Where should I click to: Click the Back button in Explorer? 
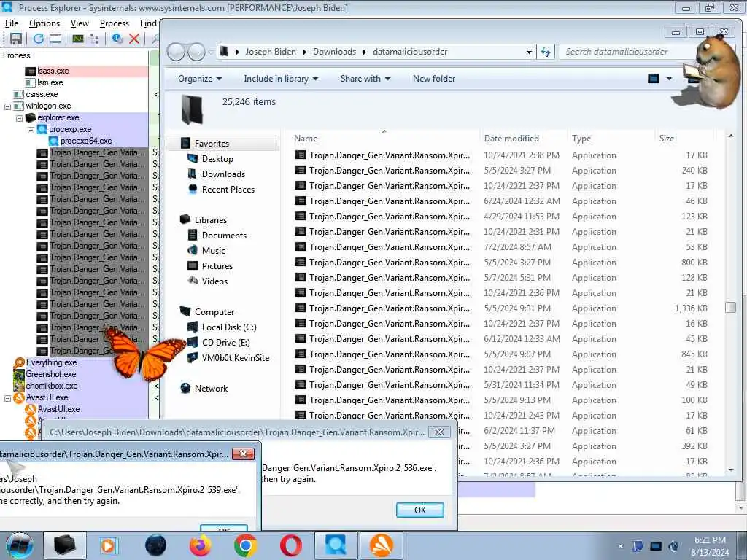point(176,52)
